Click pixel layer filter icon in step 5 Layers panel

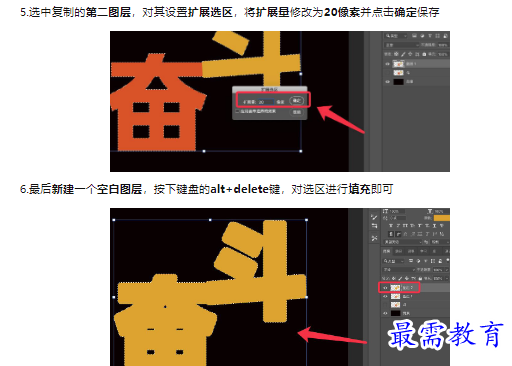coord(414,35)
